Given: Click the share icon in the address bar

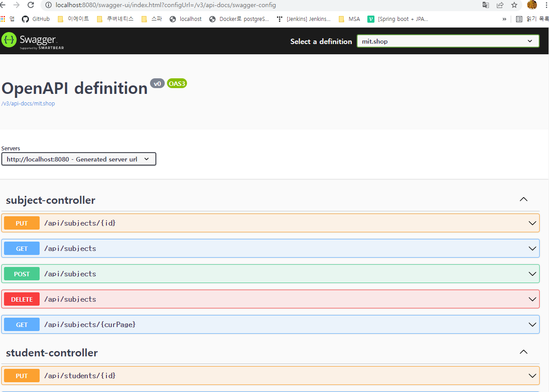Looking at the screenshot, I should coord(500,5).
